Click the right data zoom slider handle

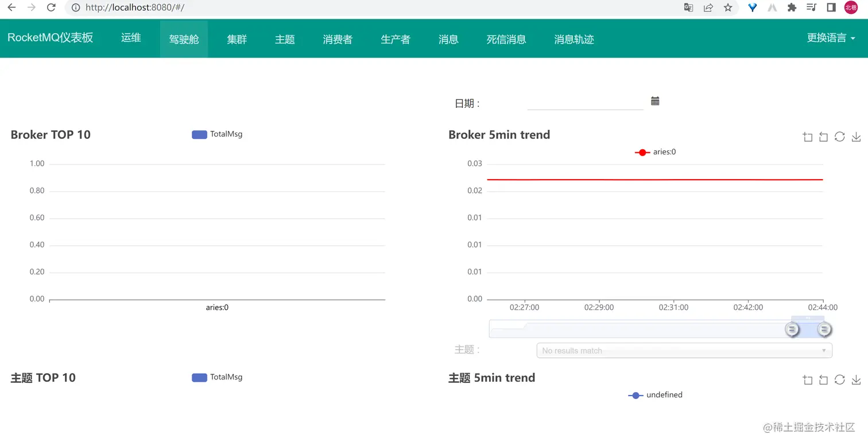click(x=824, y=329)
